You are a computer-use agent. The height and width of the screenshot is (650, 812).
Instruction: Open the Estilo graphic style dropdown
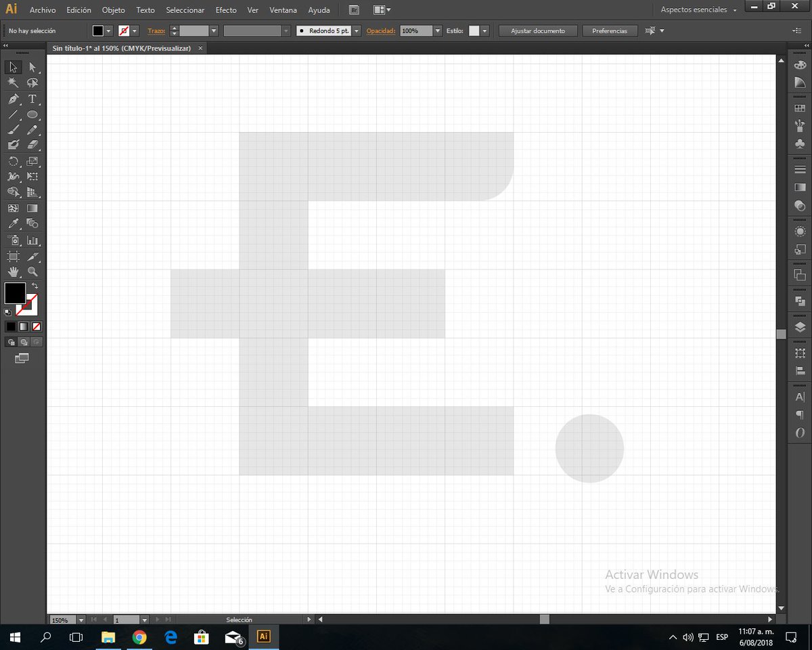(485, 31)
